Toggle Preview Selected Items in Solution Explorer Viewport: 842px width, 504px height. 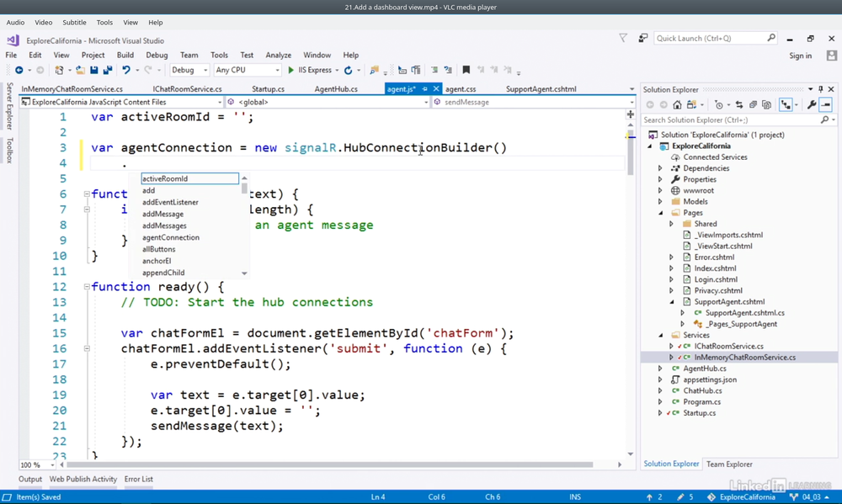[x=826, y=104]
